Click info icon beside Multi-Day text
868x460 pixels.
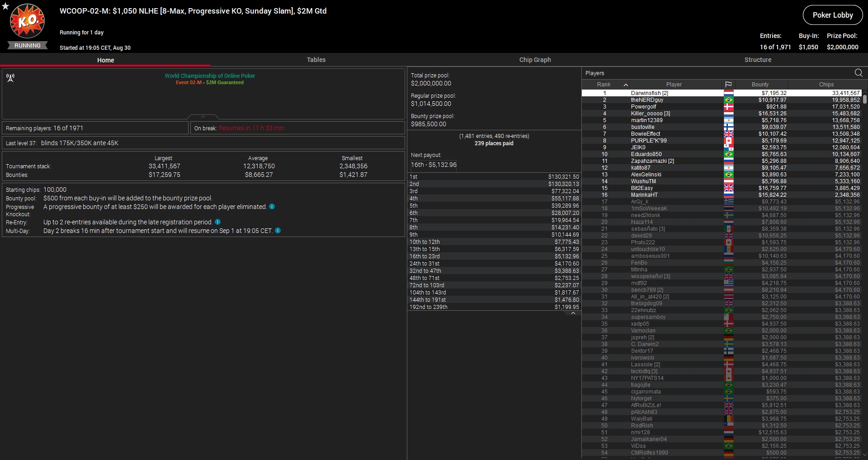(x=278, y=231)
